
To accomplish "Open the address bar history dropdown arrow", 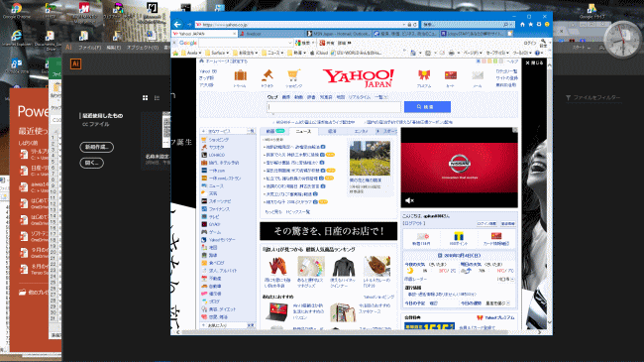I will click(404, 25).
